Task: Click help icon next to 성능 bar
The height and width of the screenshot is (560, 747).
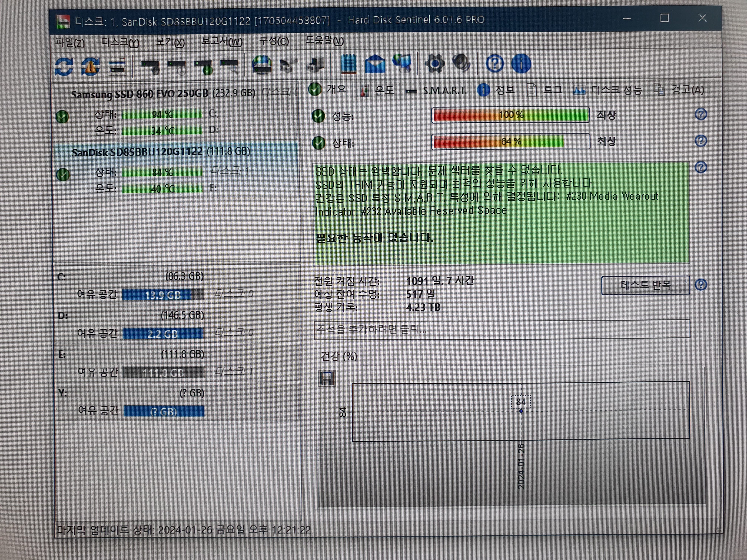Action: coord(701,114)
